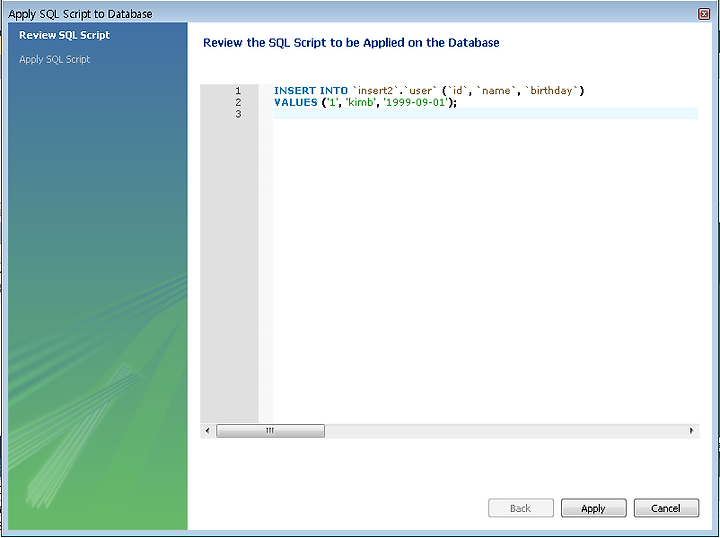Click the '1999-09-01' date string
This screenshot has height=538, width=720.
416,102
